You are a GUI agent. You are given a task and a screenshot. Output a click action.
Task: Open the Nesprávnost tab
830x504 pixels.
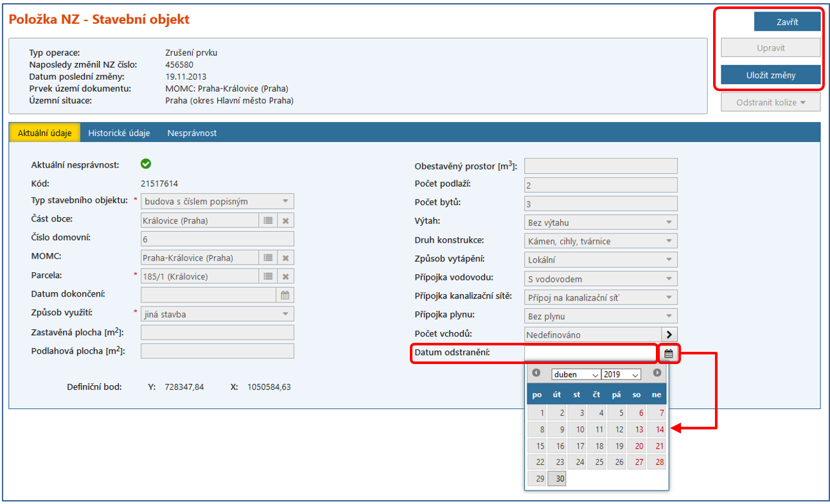pyautogui.click(x=192, y=133)
